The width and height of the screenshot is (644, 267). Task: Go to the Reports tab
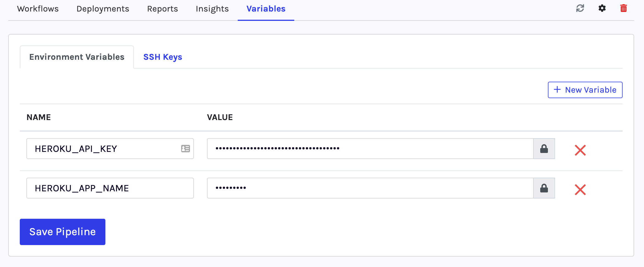[x=163, y=9]
